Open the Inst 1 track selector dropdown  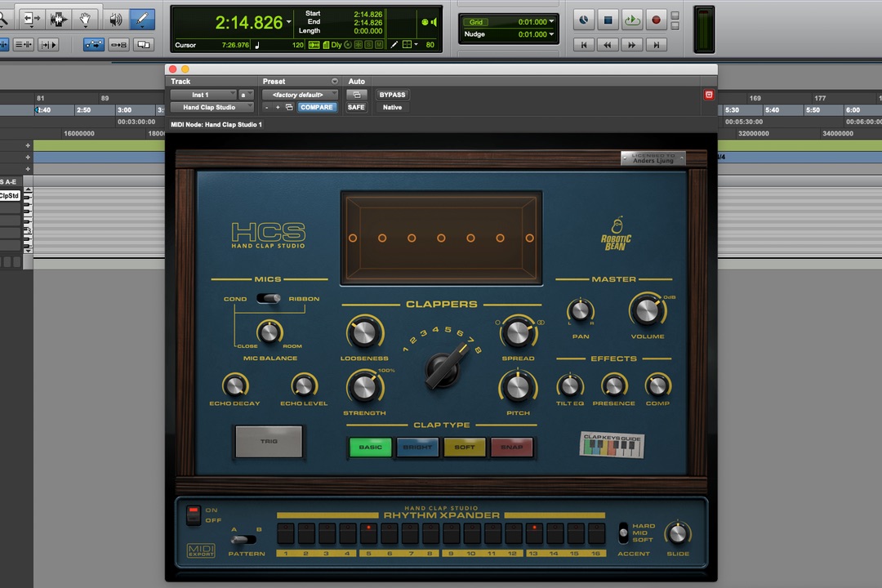pos(203,95)
